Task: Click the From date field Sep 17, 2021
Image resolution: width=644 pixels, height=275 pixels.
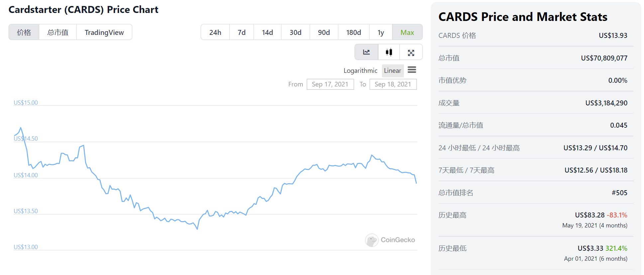Action: [330, 84]
